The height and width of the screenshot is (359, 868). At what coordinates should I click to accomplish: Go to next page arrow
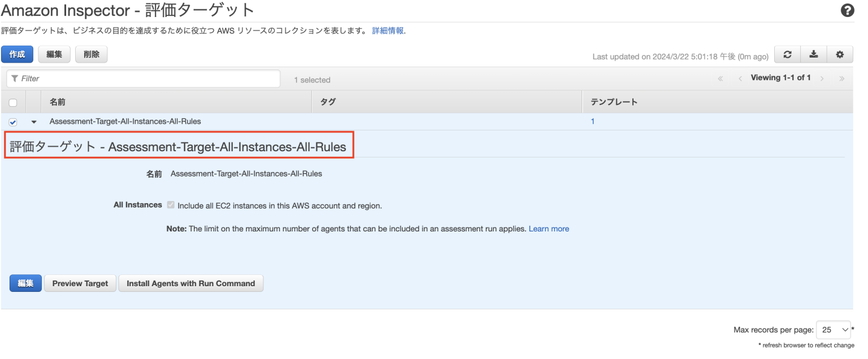[x=822, y=78]
